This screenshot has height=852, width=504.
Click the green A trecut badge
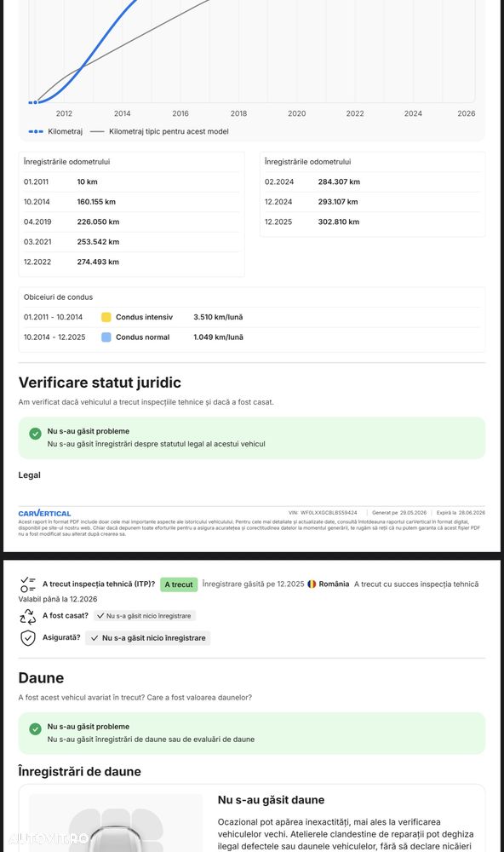tap(179, 584)
